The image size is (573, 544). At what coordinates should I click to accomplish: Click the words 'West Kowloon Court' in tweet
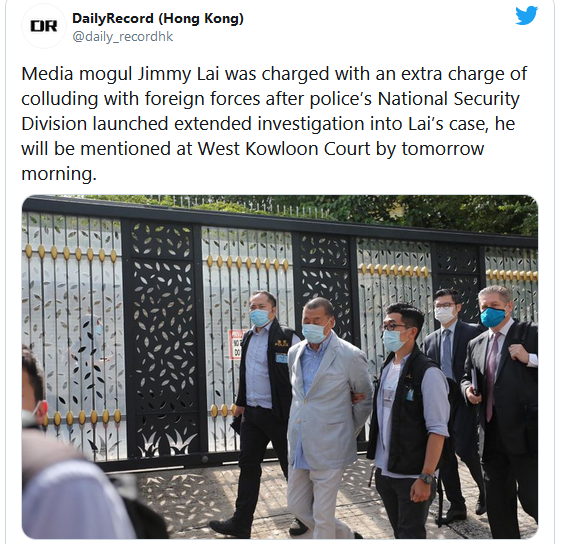(284, 149)
